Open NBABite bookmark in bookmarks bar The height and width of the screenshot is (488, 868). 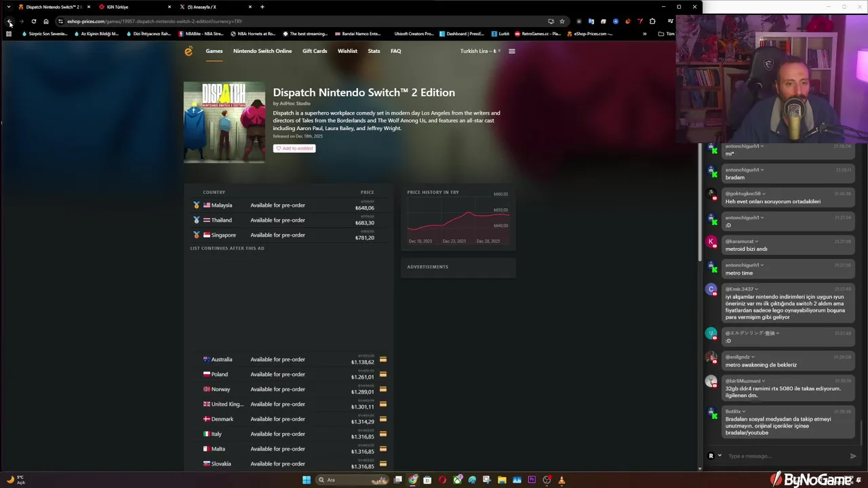[201, 33]
